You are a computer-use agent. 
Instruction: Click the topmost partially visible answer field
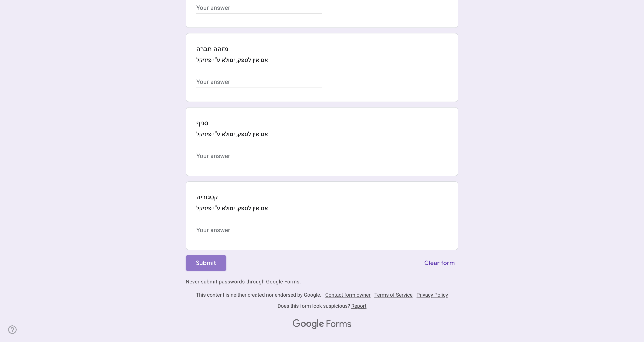point(259,8)
